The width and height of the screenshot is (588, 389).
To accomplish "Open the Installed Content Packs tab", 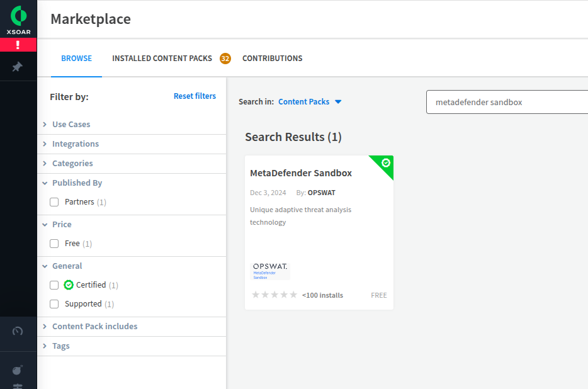I will [x=162, y=59].
